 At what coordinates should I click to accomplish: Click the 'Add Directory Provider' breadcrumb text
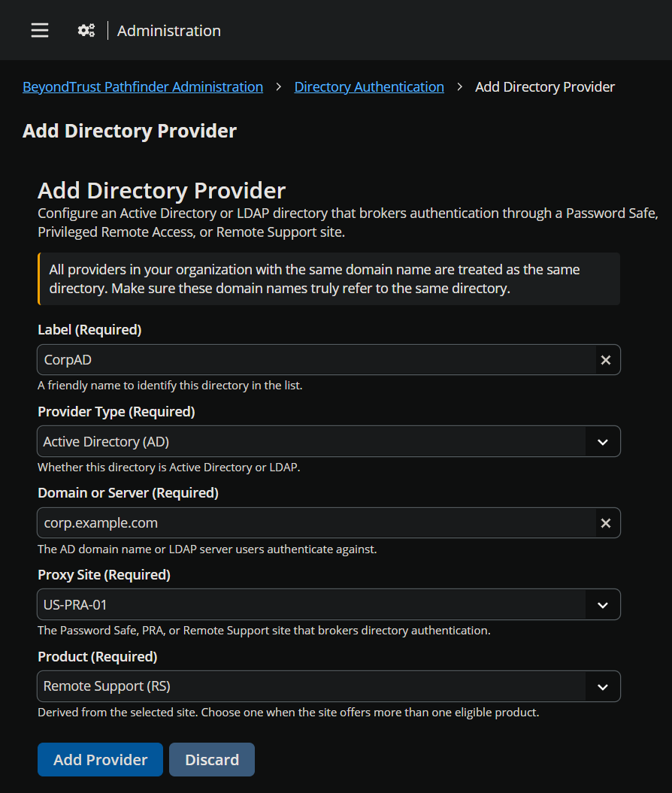click(544, 87)
